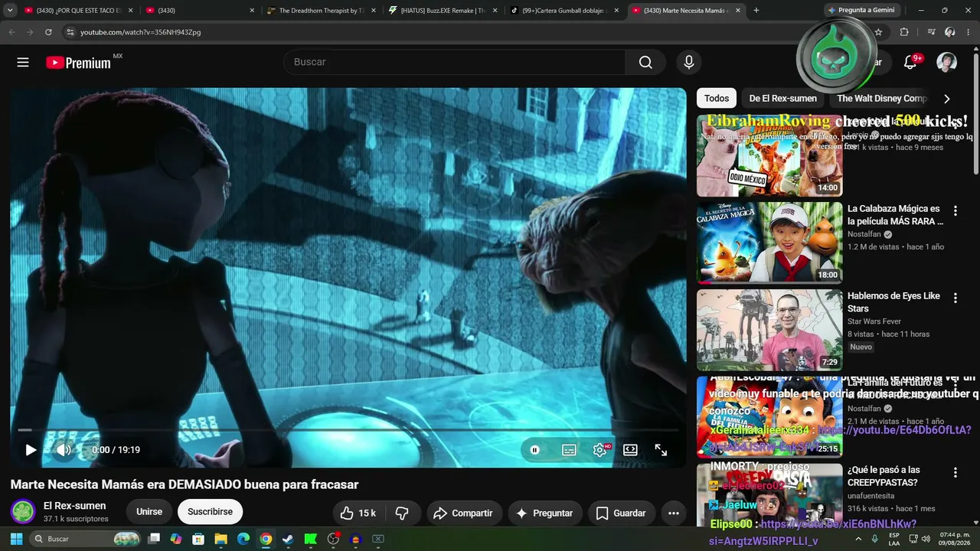Enter fullscreen mode for the video
The height and width of the screenshot is (551, 980).
(x=661, y=450)
